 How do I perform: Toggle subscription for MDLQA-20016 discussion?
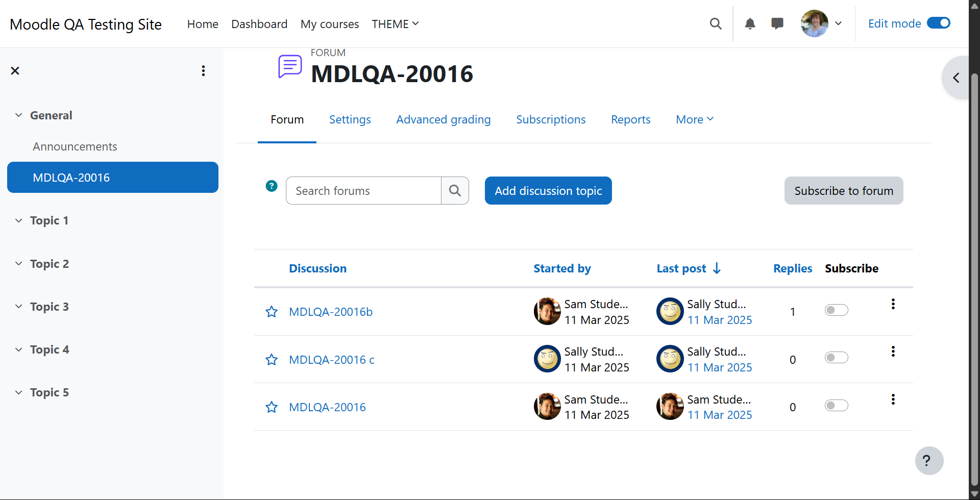click(x=837, y=406)
